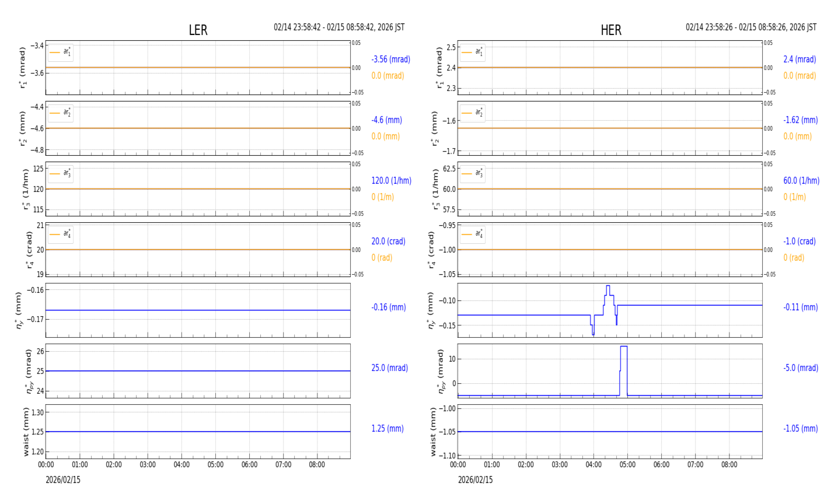This screenshot has height=504, width=824.
Task: Click the orange 0 (rad) value beside LER r4*
Action: [382, 258]
